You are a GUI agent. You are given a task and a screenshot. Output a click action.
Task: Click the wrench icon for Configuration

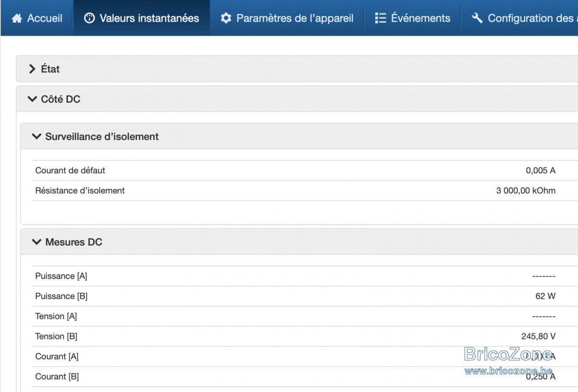click(x=477, y=18)
